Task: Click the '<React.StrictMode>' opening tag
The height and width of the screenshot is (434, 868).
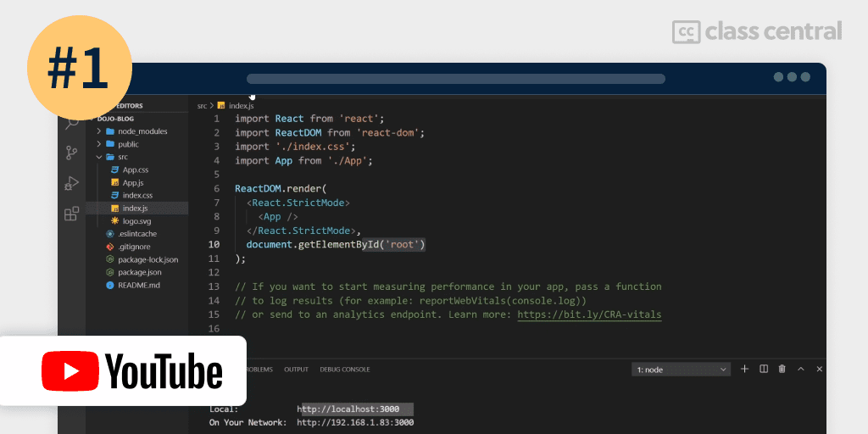Action: click(298, 203)
